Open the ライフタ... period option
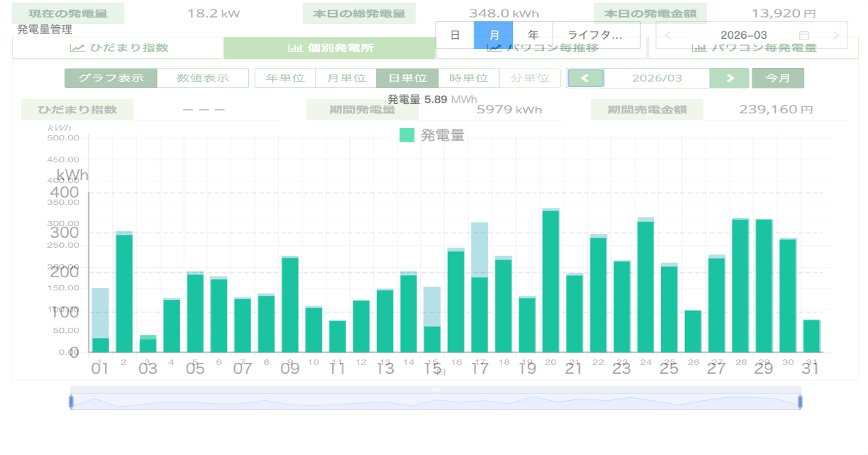 point(596,35)
